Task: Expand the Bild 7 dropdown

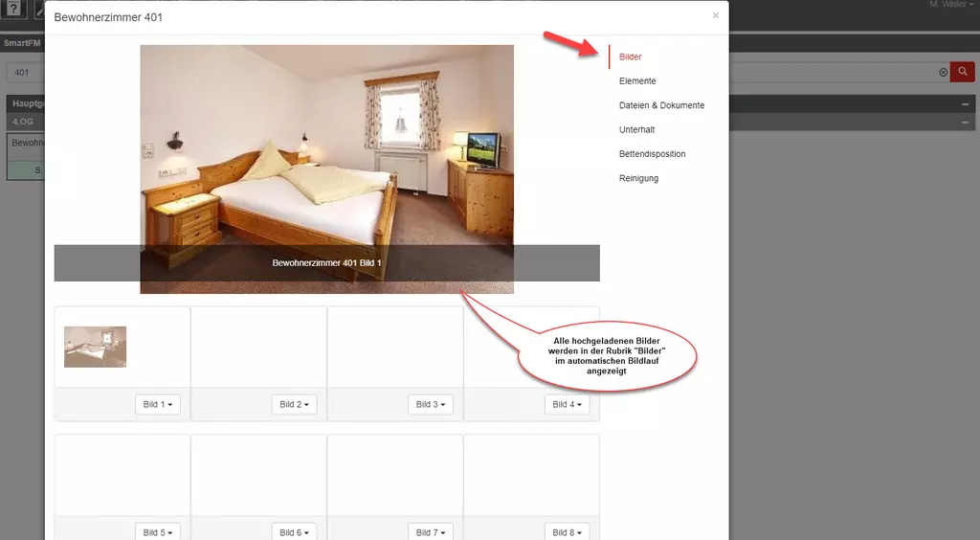Action: tap(431, 532)
